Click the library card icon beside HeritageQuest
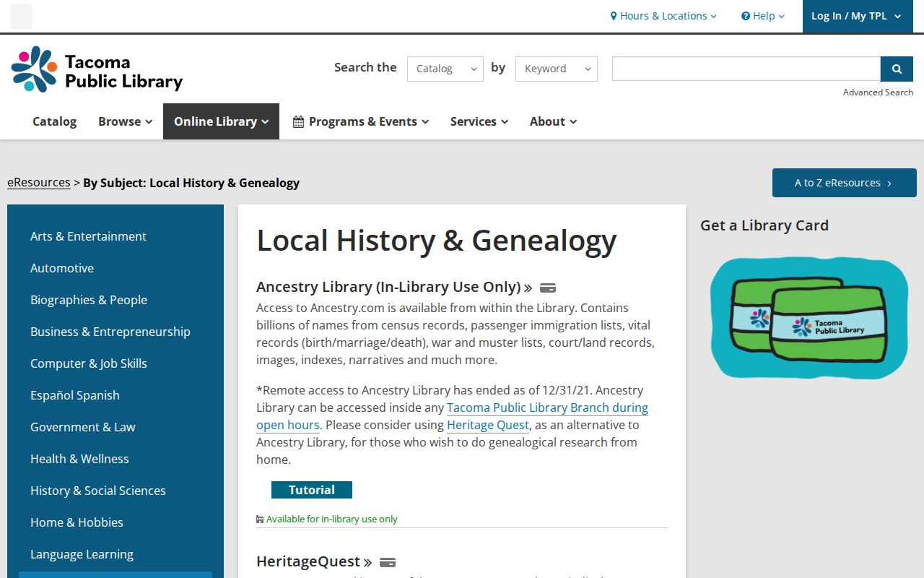924x578 pixels. (x=388, y=562)
